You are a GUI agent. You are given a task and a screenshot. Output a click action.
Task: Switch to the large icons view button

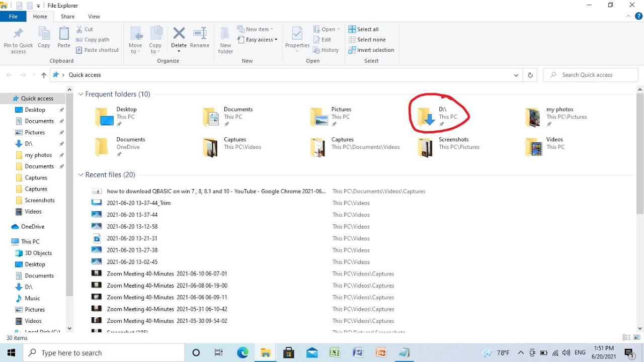click(x=637, y=337)
